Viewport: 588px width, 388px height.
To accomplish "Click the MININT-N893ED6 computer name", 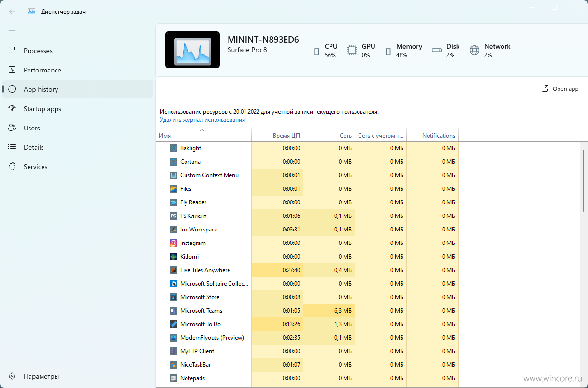I will coord(263,40).
